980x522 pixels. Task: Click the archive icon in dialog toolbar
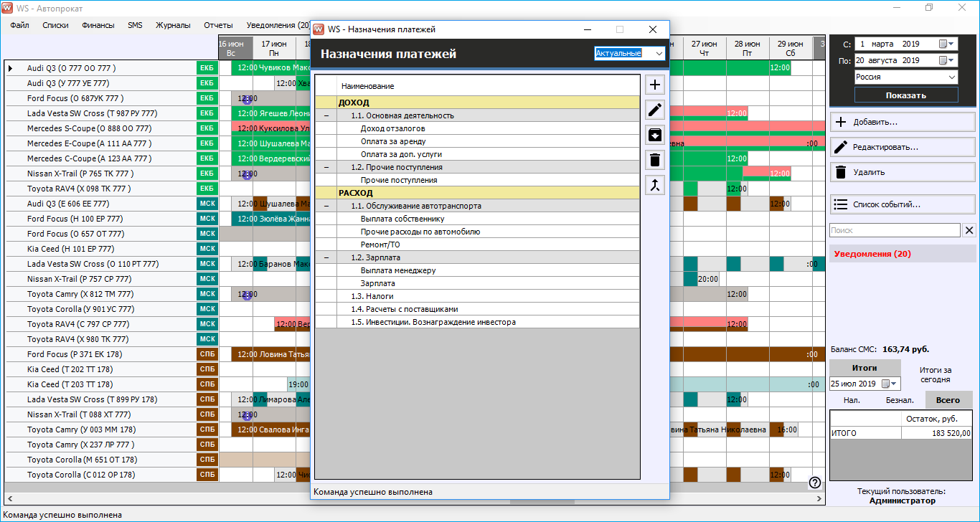(x=654, y=135)
